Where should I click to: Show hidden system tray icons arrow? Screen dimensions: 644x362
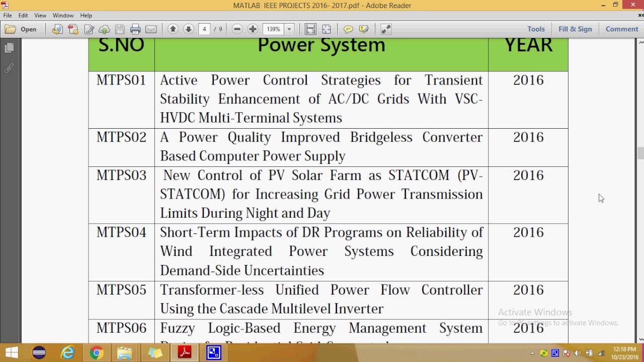click(x=532, y=353)
